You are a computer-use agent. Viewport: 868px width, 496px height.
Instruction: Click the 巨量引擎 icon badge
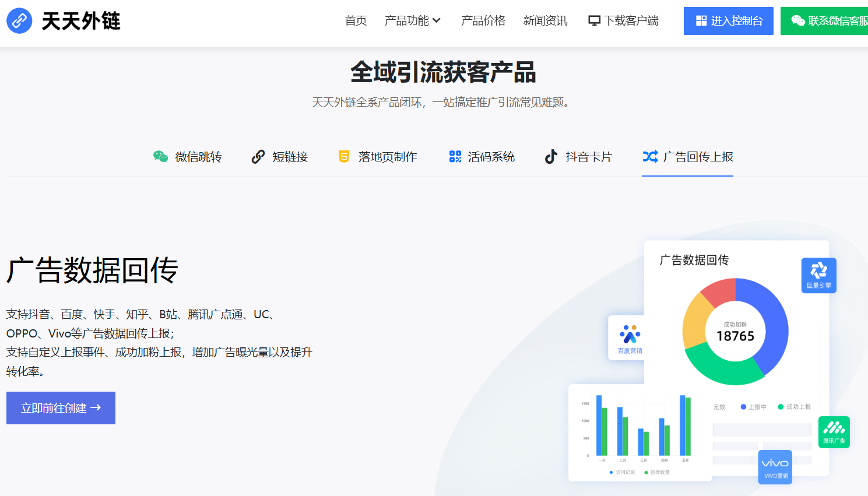[x=818, y=275]
